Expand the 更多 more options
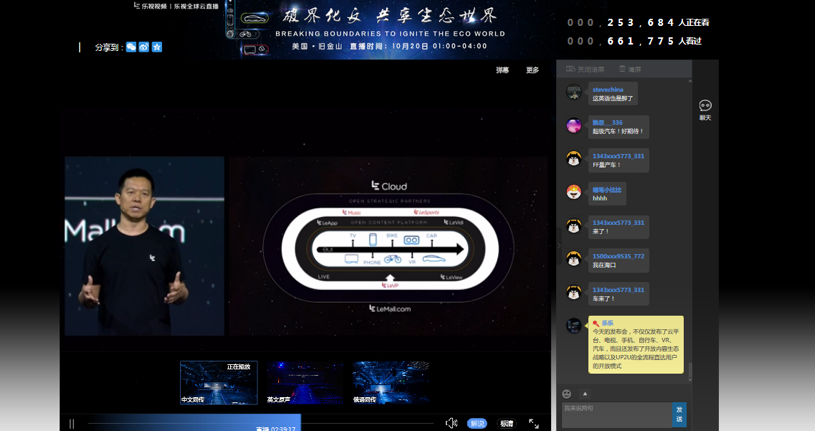 pyautogui.click(x=532, y=71)
